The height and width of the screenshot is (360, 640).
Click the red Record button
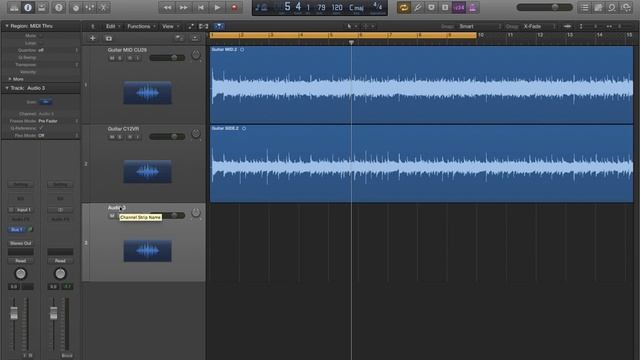coord(234,7)
